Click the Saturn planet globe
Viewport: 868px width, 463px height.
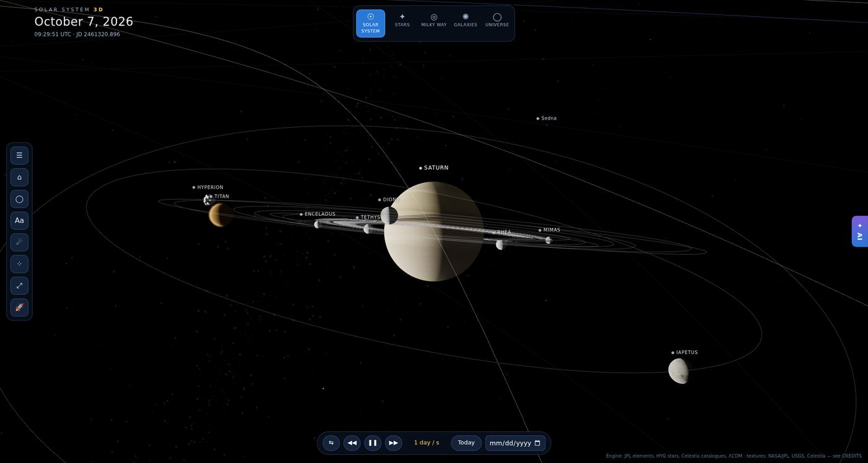(x=434, y=231)
